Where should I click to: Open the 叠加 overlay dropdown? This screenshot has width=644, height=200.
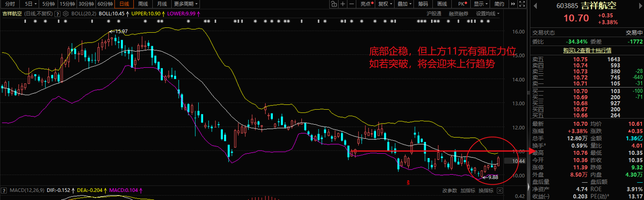(404, 4)
